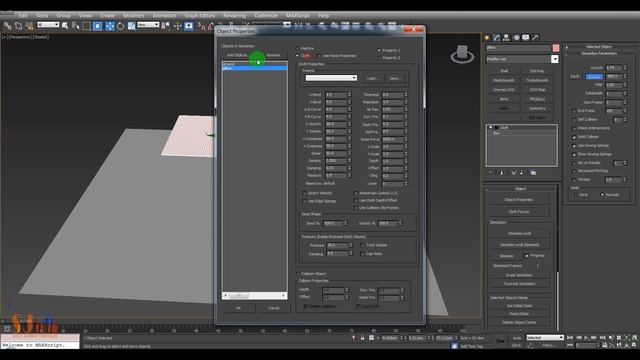Screen dimensions: 640x360
Task: Open the Modifiers menu
Action: coord(133,16)
